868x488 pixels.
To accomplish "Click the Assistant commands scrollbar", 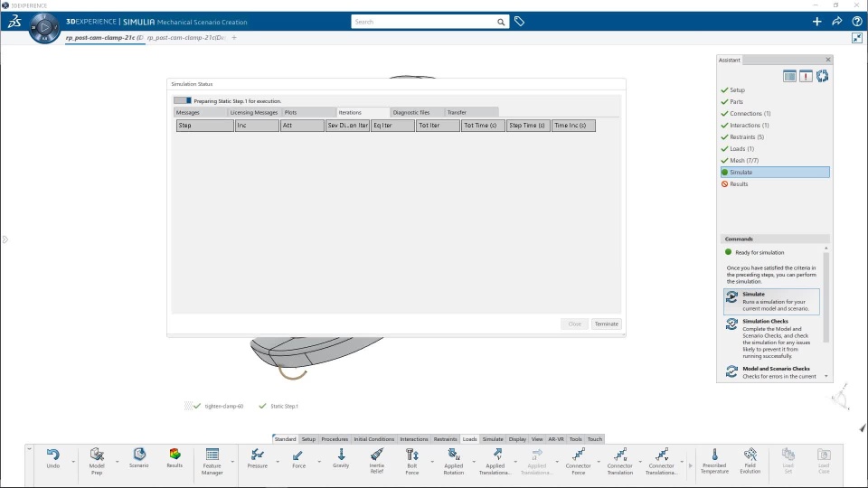I will 826,297.
